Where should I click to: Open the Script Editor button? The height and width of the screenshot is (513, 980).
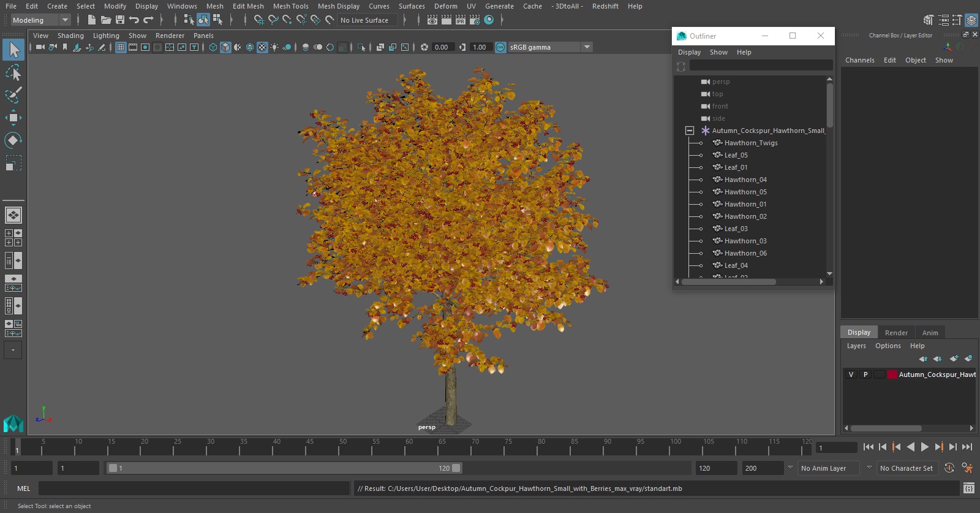[969, 488]
